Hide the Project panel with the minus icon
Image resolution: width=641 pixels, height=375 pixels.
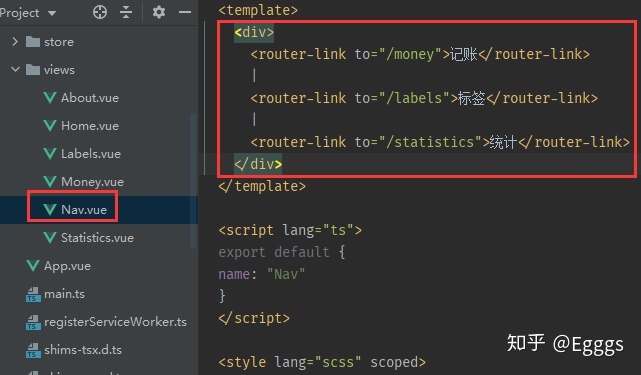pyautogui.click(x=185, y=12)
